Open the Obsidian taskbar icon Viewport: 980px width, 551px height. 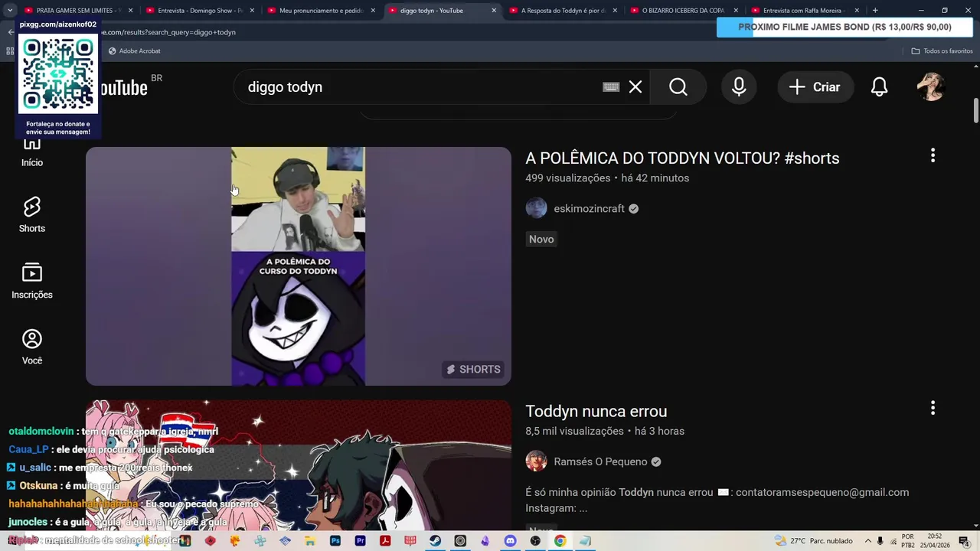485,540
